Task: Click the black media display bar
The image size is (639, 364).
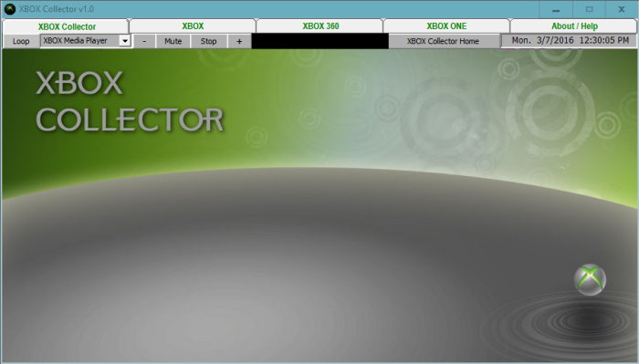Action: pyautogui.click(x=319, y=41)
